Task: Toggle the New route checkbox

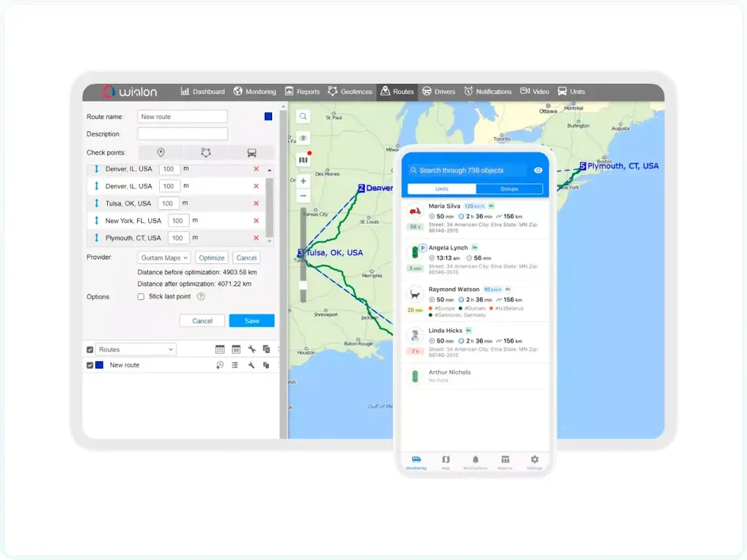Action: click(90, 365)
